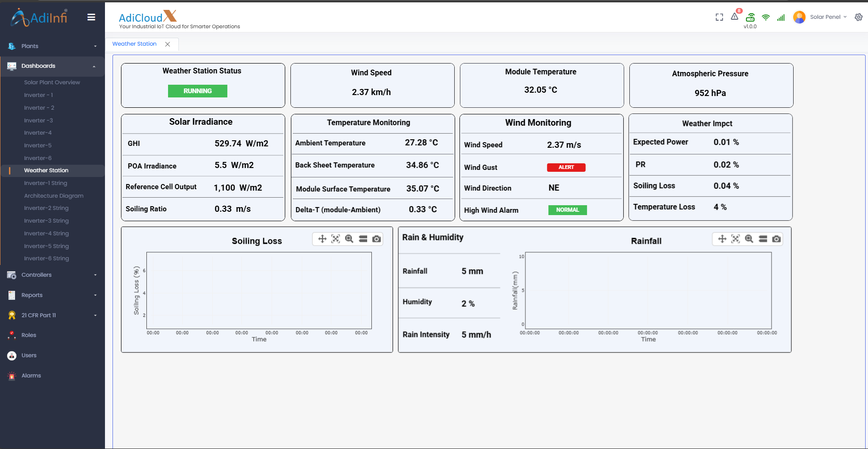Open Solar Plant Overview dashboard
This screenshot has height=449, width=868.
(x=52, y=82)
